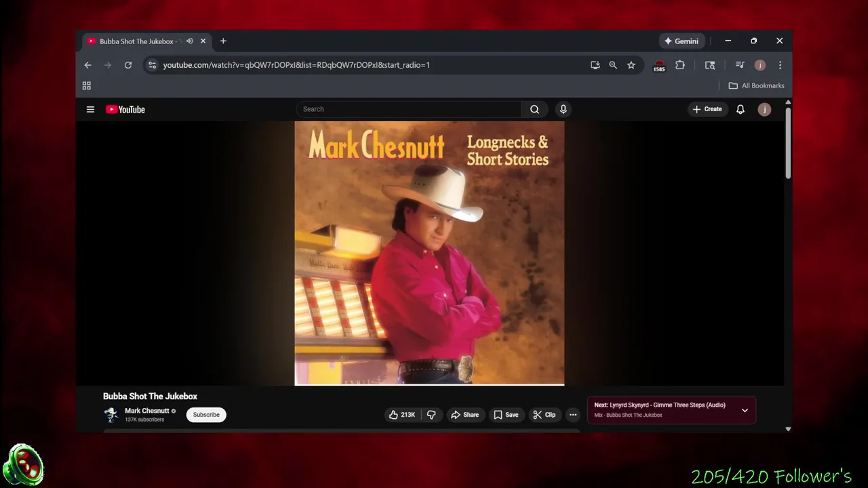
Task: Open the apps grid in bookmarks bar
Action: 87,85
